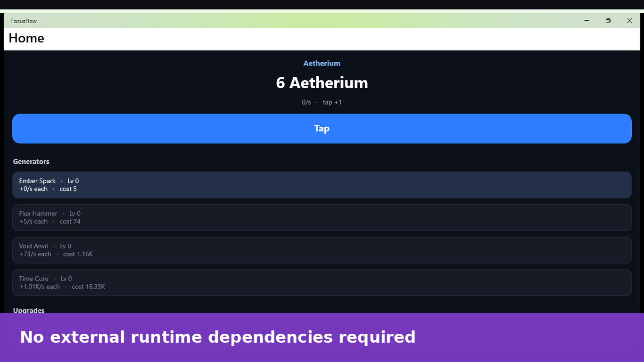This screenshot has width=644, height=362.
Task: Click the 0/s tap +1 rate line
Action: tap(322, 102)
